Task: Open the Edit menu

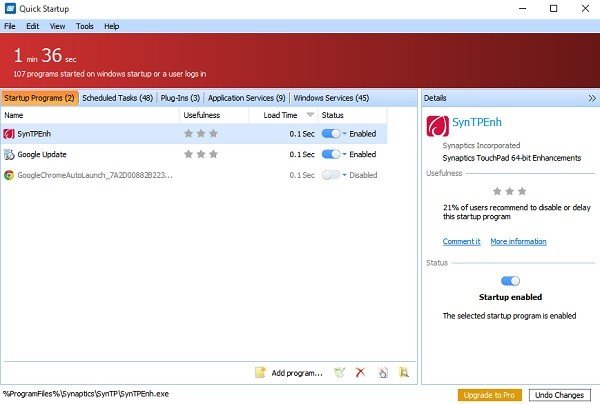Action: (33, 26)
